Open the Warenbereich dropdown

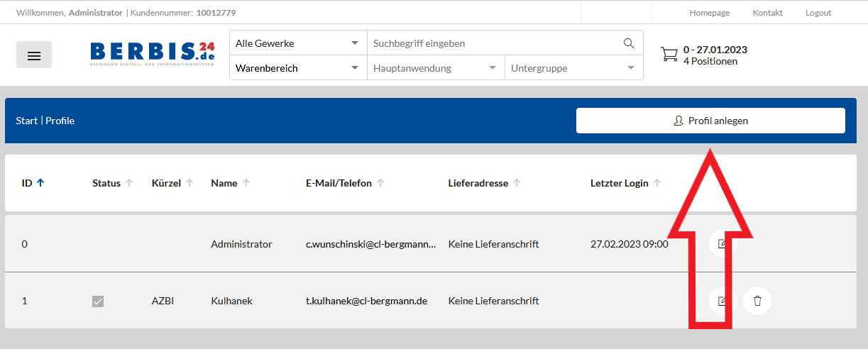(x=297, y=68)
